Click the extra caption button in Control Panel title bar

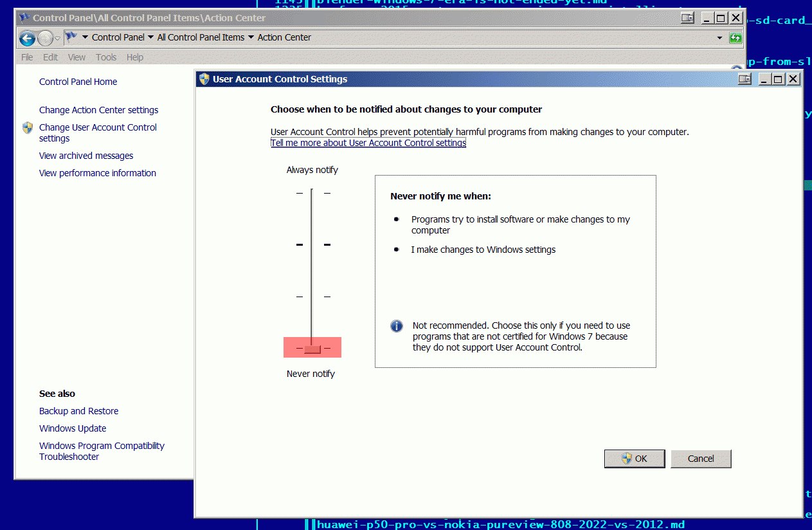[688, 18]
